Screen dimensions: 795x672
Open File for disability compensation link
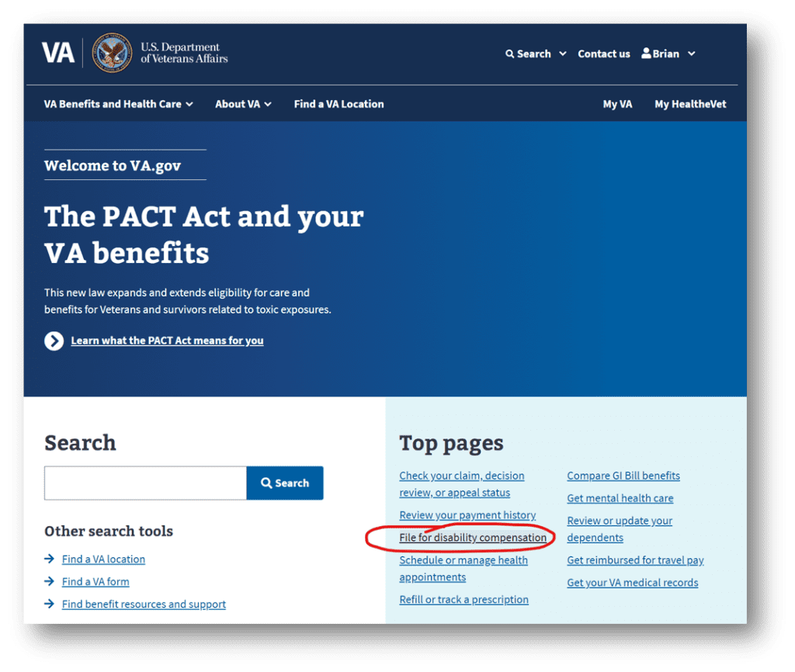(473, 538)
